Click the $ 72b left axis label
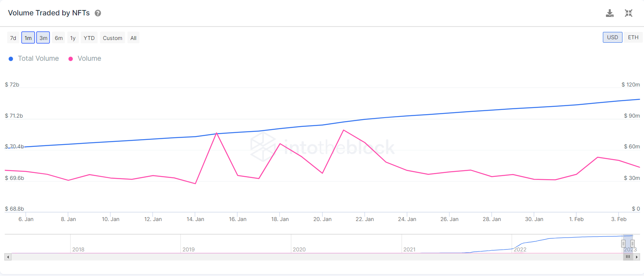The image size is (644, 276). pyautogui.click(x=12, y=85)
